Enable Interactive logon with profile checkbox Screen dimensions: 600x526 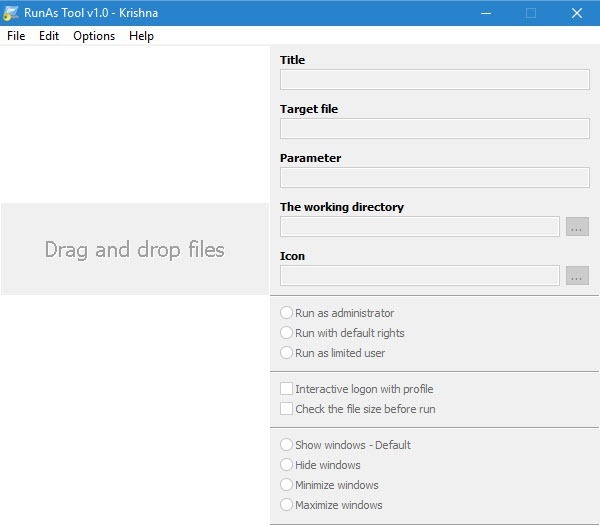[x=286, y=389]
